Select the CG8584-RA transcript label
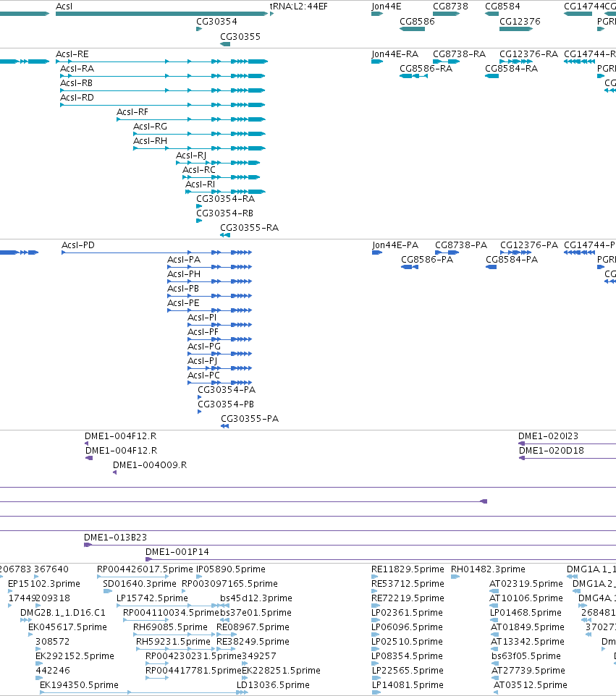This screenshot has height=696, width=616. tap(511, 68)
